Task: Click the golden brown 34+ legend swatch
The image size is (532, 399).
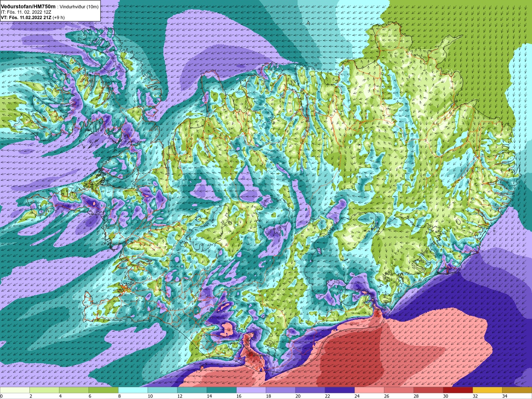Action: (x=517, y=390)
